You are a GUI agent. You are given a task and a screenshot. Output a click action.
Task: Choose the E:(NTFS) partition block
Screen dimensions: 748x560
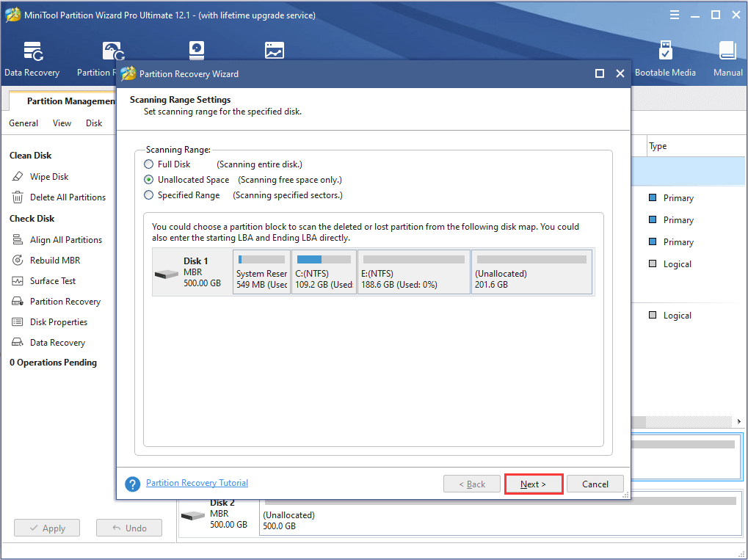(414, 272)
